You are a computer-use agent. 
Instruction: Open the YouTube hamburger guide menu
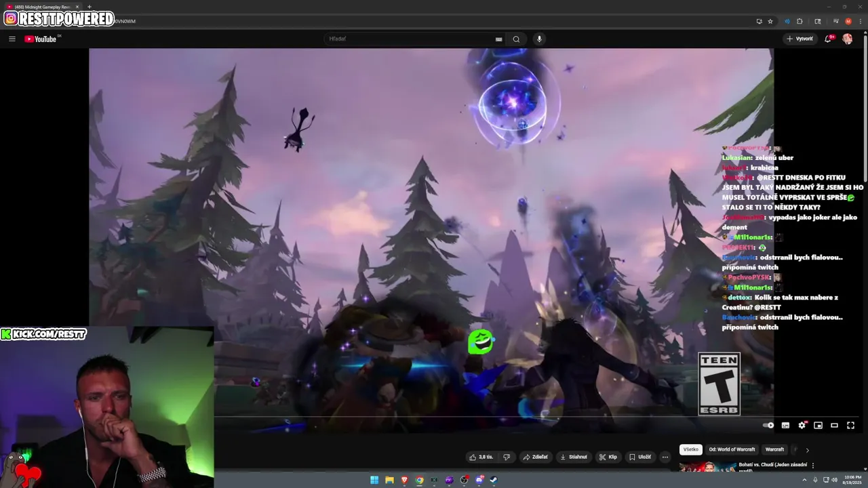click(12, 39)
